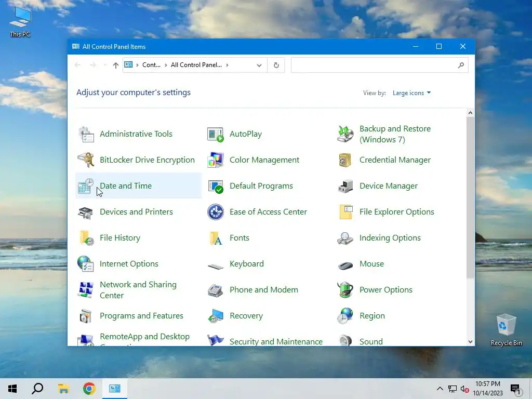Open File Explorer Options icon
The width and height of the screenshot is (532, 399).
tap(345, 212)
